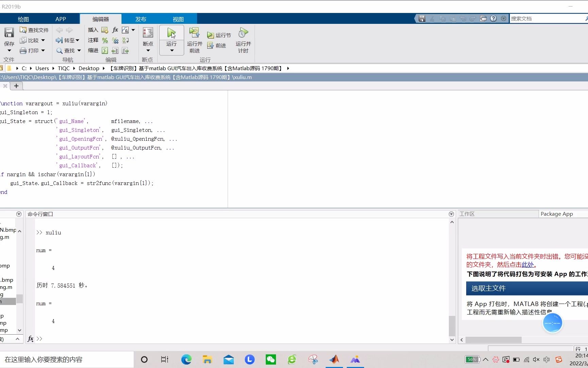The width and height of the screenshot is (588, 368).
Task: Select the Editor (编辑器) tab
Action: coord(101,19)
